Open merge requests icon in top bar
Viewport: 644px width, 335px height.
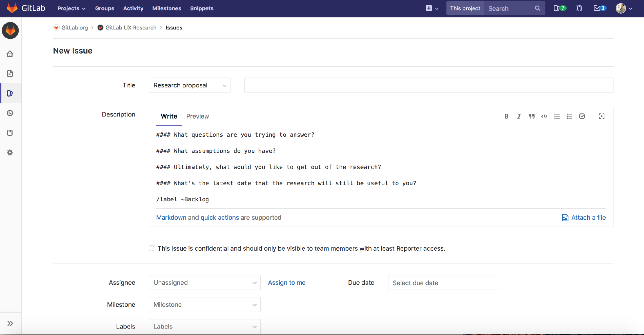[x=579, y=8]
